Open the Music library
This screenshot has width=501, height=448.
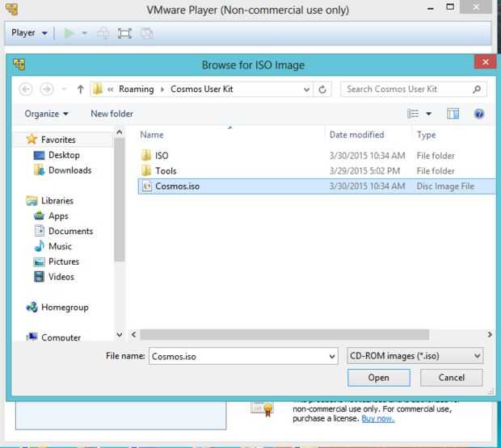[x=60, y=246]
